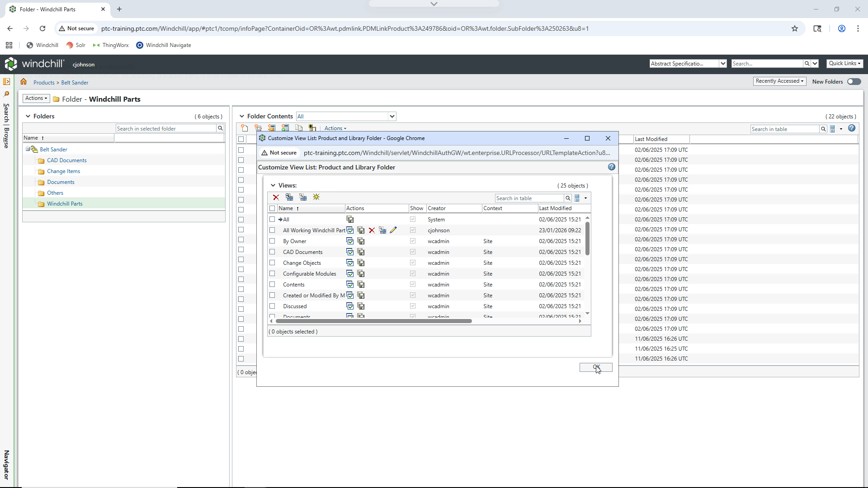This screenshot has height=488, width=868.
Task: Open the Change Items folder in tree
Action: [x=63, y=171]
